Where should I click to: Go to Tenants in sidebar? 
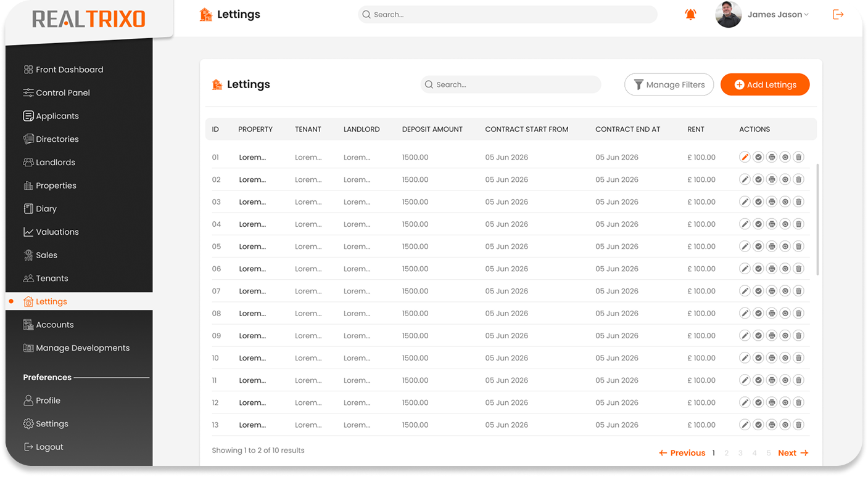pos(46,279)
